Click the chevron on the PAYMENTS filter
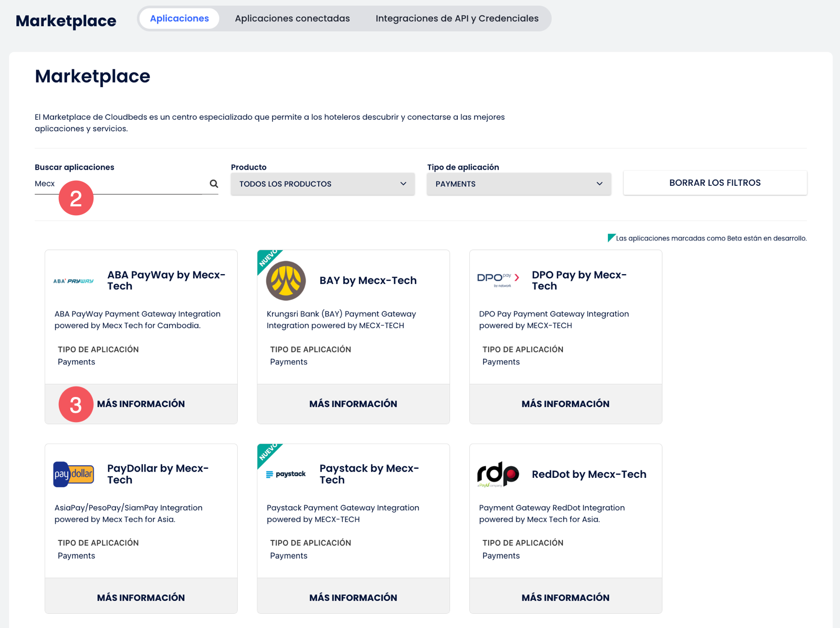Viewport: 840px width, 628px height. 600,184
